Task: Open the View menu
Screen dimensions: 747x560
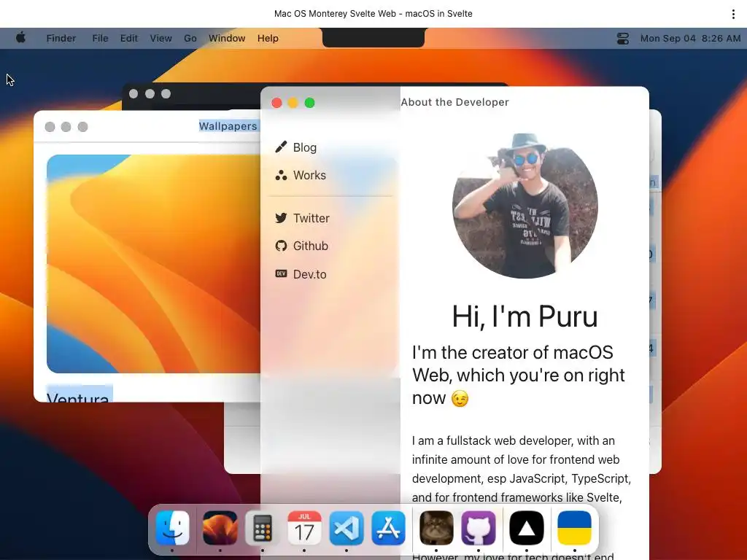Action: click(160, 38)
